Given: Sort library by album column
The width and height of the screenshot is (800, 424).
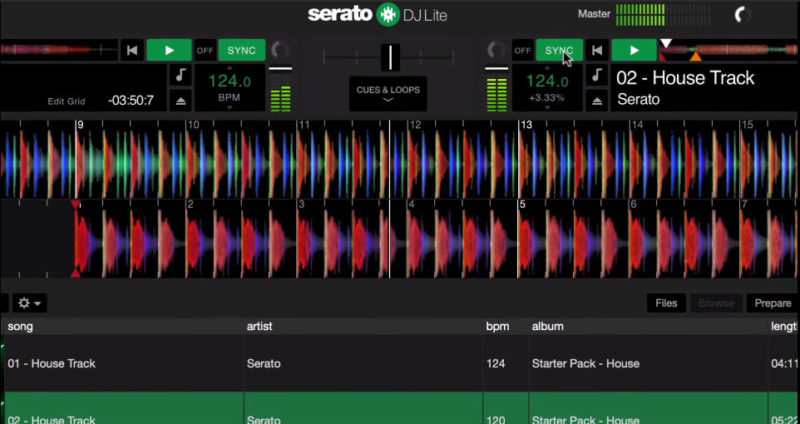Looking at the screenshot, I should click(x=648, y=327).
